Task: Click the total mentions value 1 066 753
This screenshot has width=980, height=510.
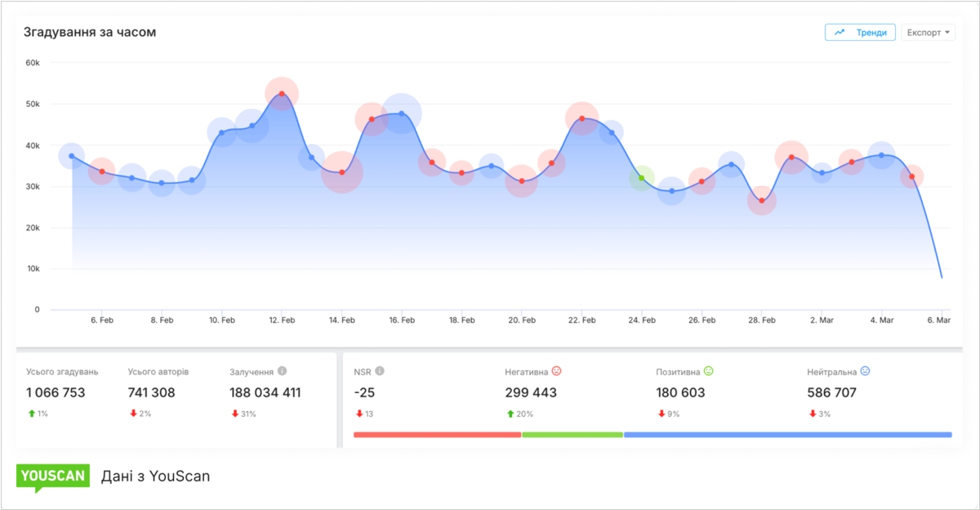Action: coord(56,393)
